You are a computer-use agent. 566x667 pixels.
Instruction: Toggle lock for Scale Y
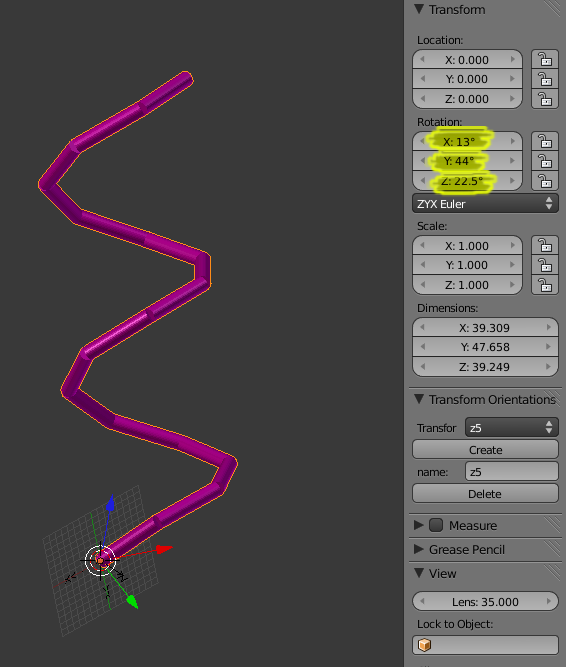point(545,265)
